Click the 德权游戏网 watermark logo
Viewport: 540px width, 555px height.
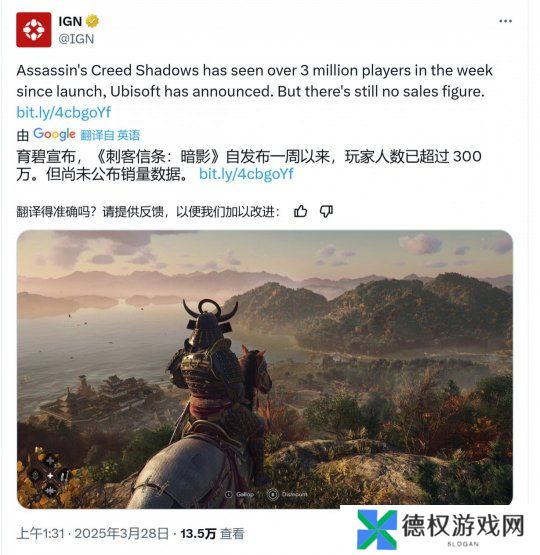point(441,529)
